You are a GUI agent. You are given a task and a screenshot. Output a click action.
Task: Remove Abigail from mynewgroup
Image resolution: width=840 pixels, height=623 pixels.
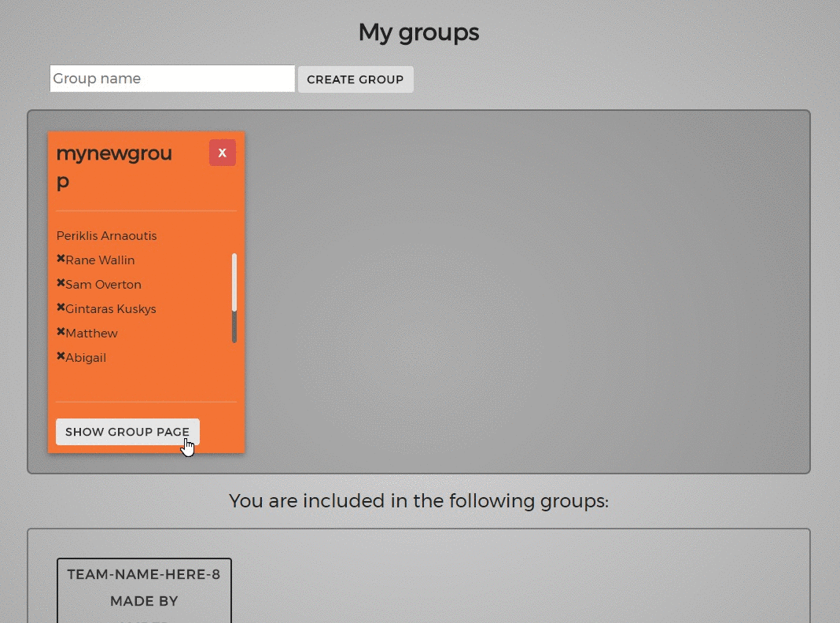[61, 356]
